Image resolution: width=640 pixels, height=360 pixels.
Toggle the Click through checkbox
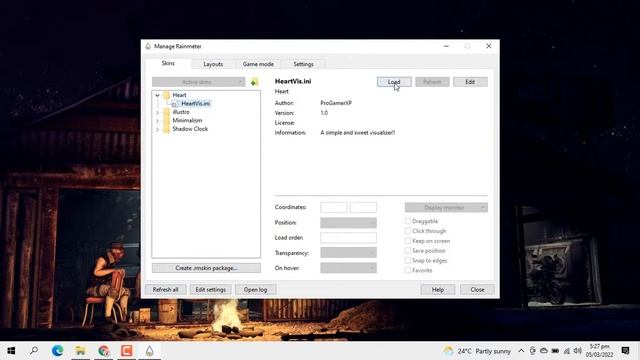coord(408,231)
